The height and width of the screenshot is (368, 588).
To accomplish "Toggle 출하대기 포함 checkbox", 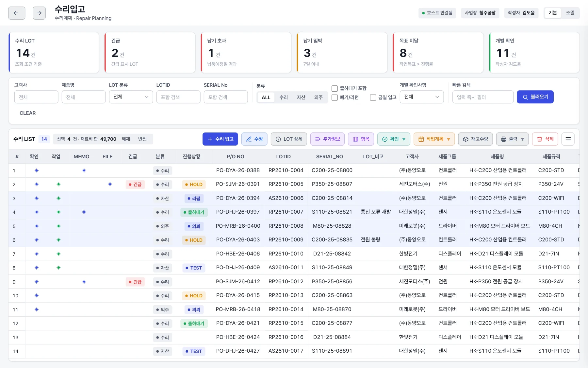I will pos(335,88).
